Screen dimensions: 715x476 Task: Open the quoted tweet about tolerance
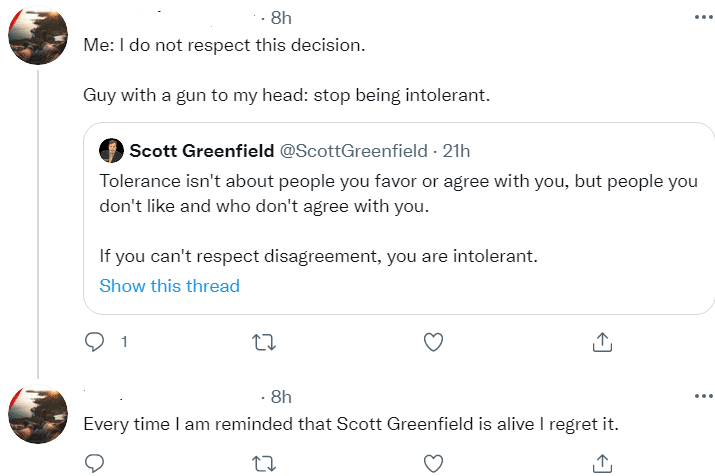pos(400,220)
